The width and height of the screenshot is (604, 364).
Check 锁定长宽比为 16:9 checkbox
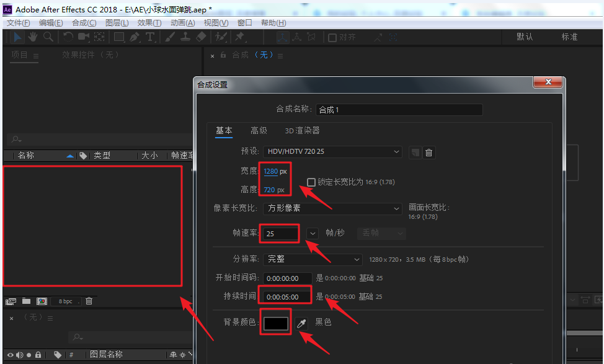point(311,182)
